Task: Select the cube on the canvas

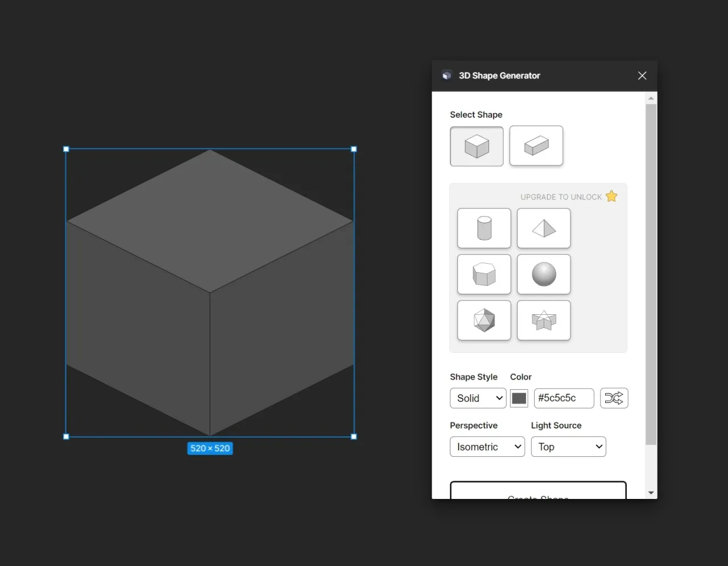Action: click(210, 293)
